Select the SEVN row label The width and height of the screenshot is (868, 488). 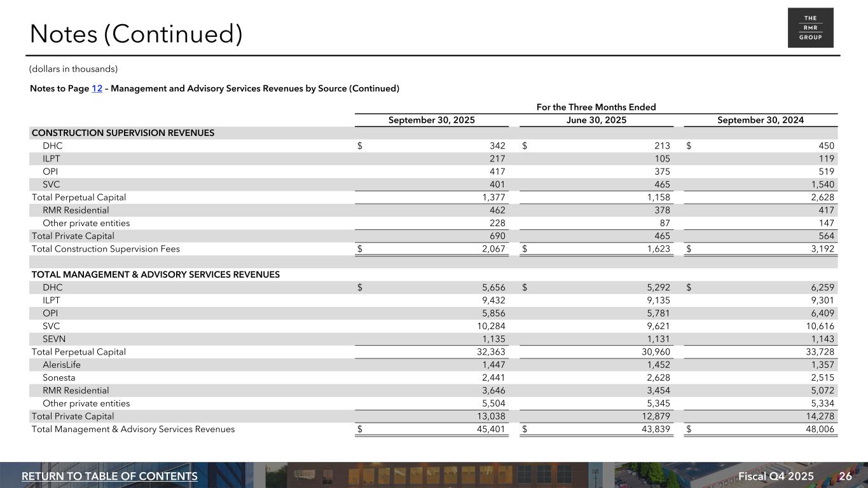click(54, 339)
